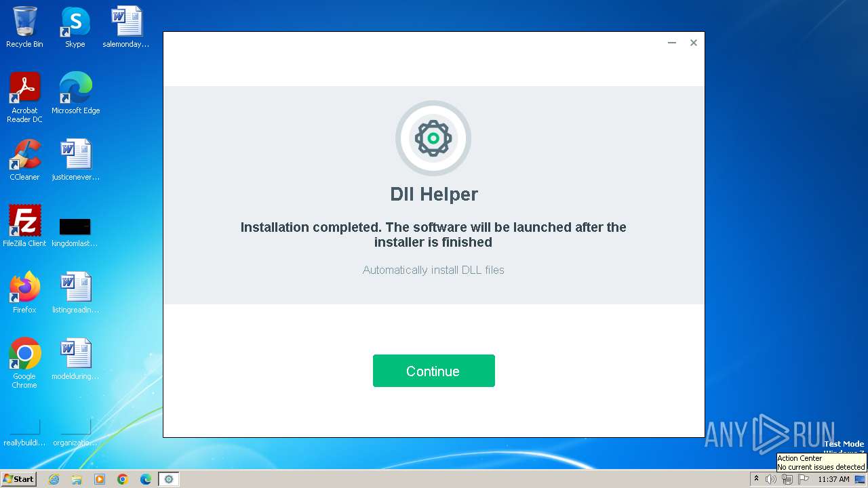Minimize the Dll Helper installer window
Screen dimensions: 868x488
click(672, 43)
